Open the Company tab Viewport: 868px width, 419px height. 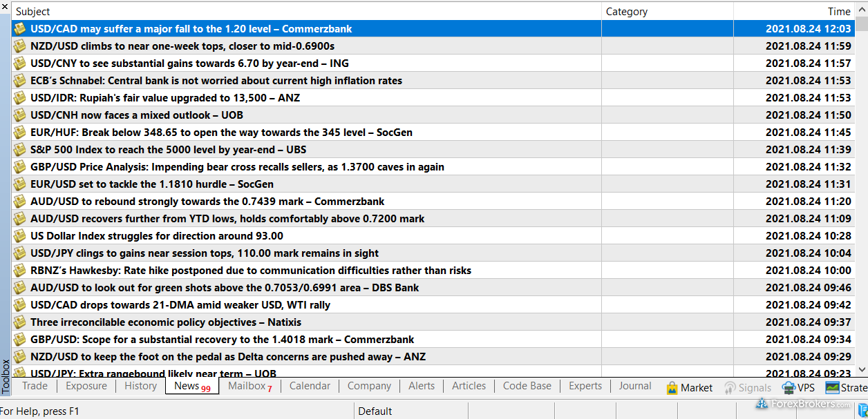point(369,386)
